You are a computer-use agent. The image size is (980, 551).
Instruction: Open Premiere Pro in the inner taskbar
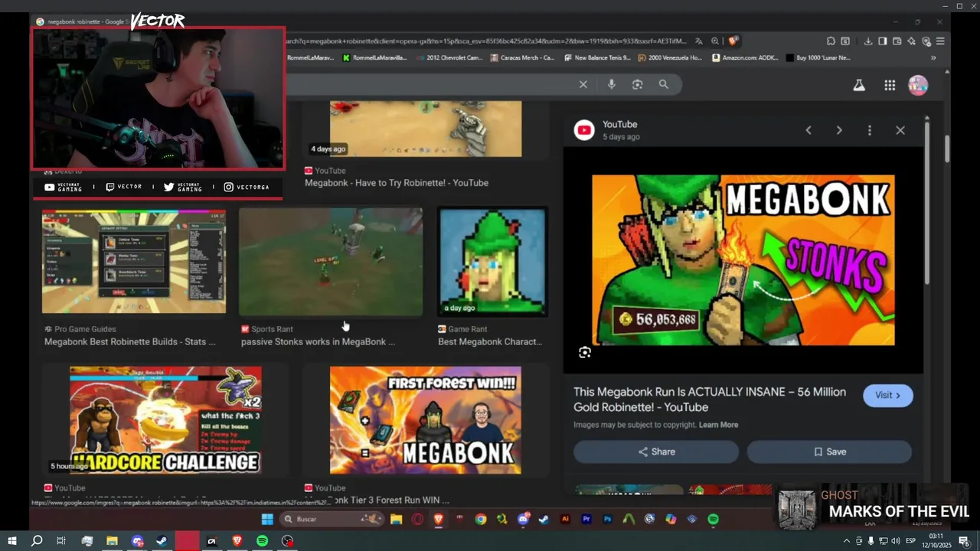click(586, 519)
